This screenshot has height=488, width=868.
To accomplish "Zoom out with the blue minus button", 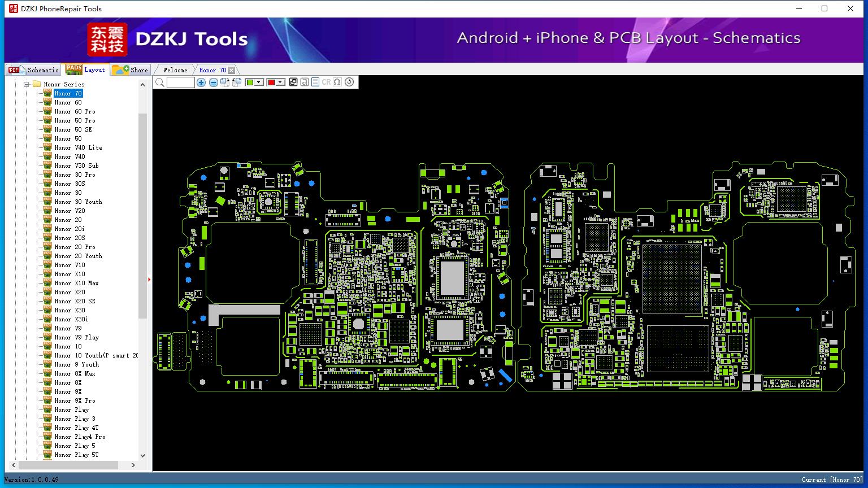I will point(213,82).
